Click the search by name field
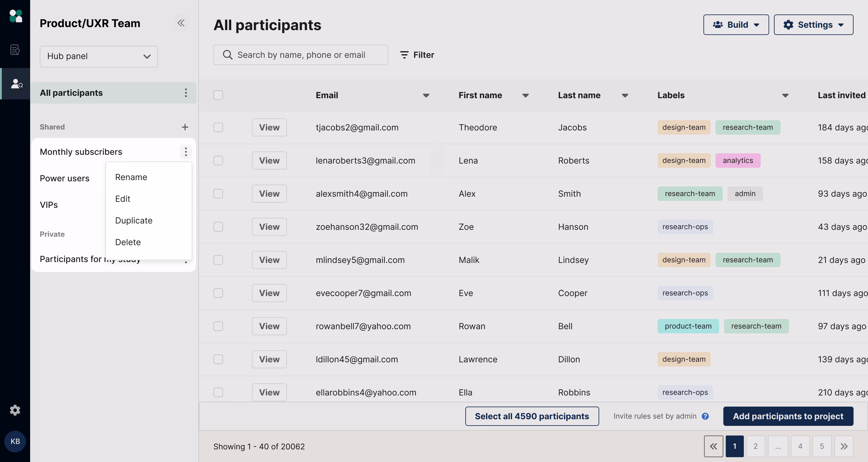868x462 pixels. coord(300,55)
